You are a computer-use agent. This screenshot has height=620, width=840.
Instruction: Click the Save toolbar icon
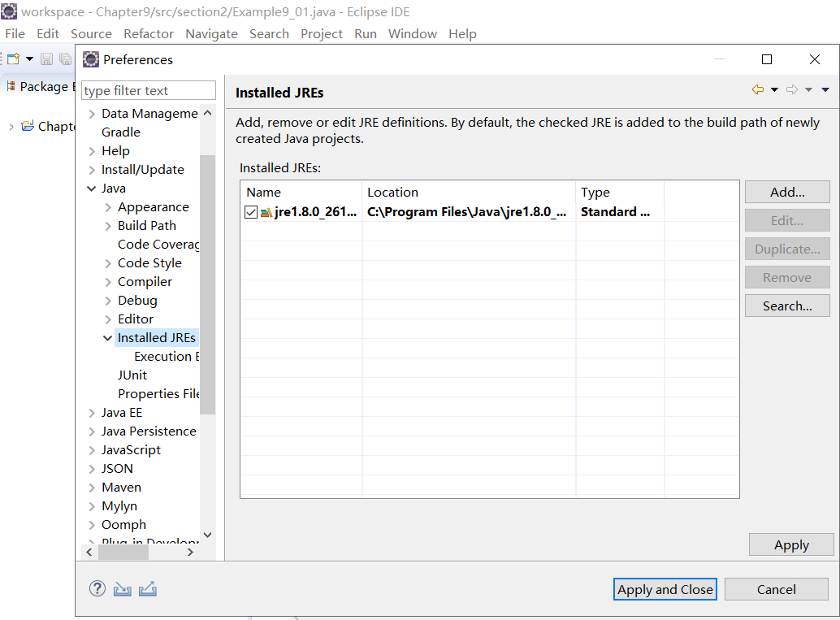pos(47,59)
